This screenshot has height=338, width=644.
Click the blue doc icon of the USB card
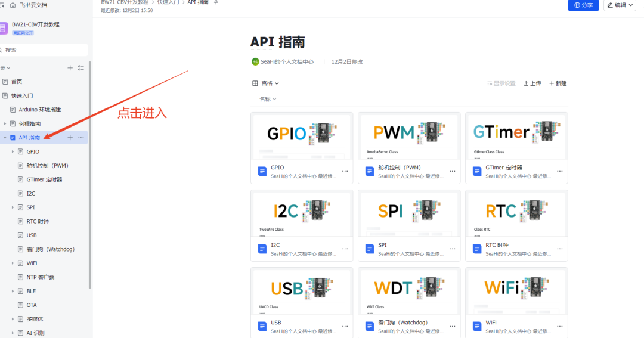(262, 327)
